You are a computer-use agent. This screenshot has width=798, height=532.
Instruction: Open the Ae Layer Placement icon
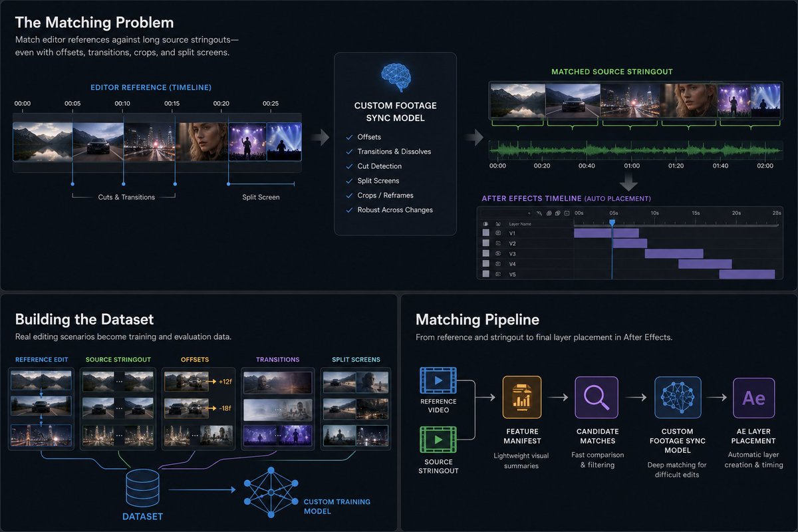(753, 398)
